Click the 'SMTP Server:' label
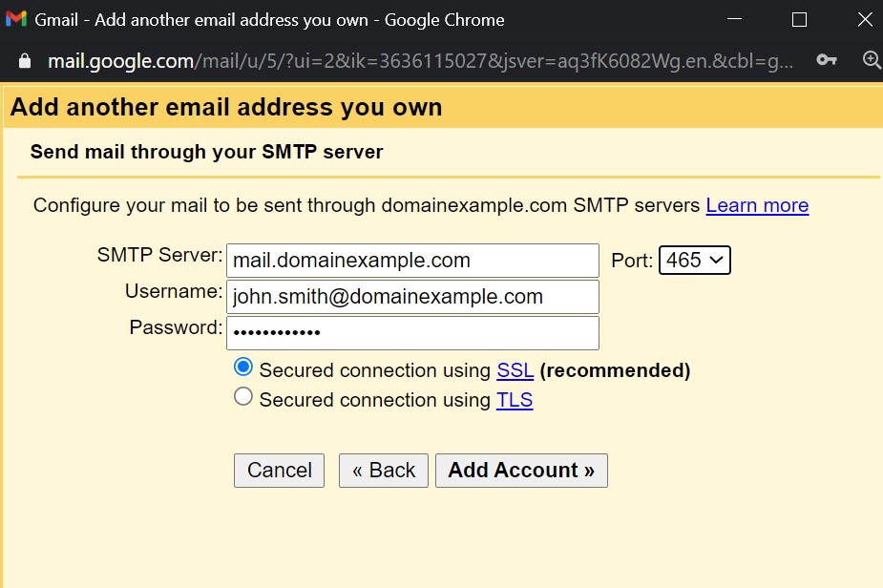Screen dimensions: 883x588 [160, 255]
